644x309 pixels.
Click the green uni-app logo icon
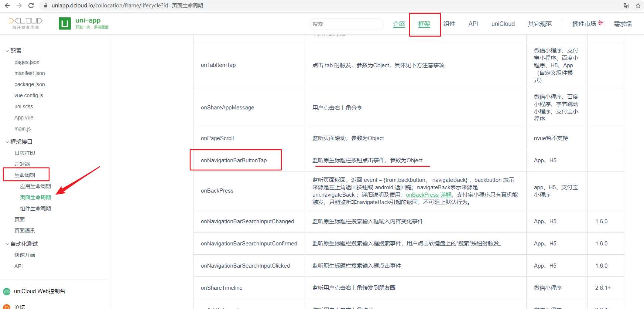click(x=65, y=23)
